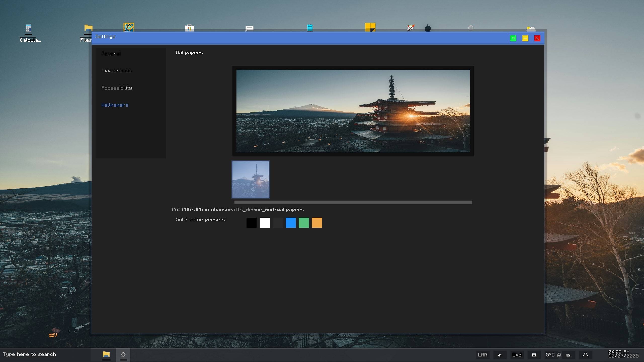Click the LAN network status button
644x362 pixels.
[482, 355]
